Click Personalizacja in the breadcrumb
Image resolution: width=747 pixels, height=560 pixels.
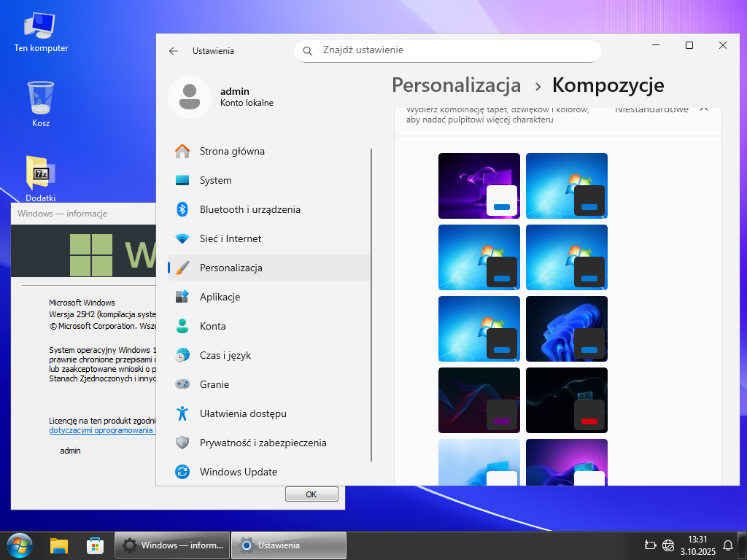coord(456,85)
